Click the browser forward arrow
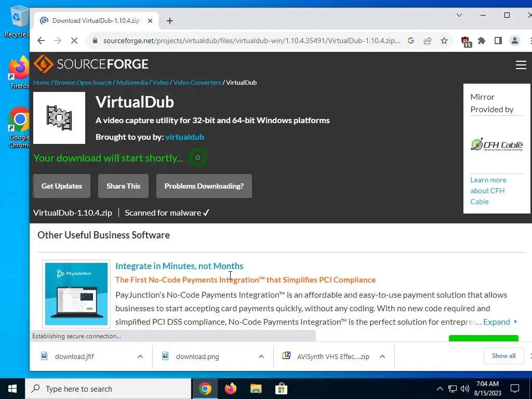The height and width of the screenshot is (399, 532). pyautogui.click(x=58, y=41)
